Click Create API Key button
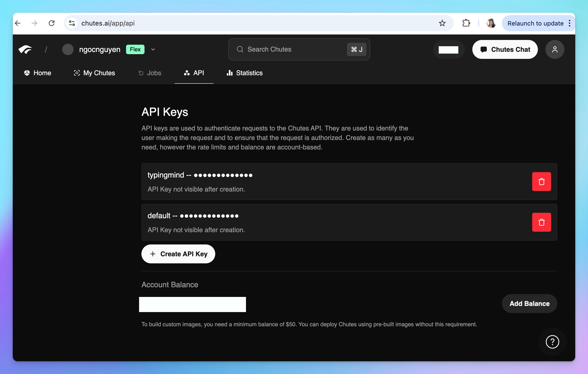 [x=178, y=254]
